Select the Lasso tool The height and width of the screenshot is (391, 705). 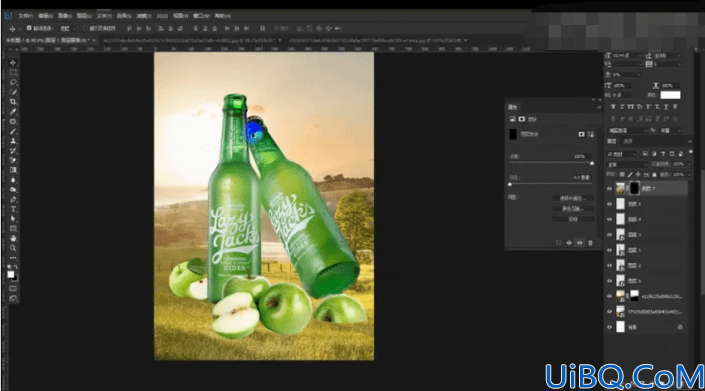13,82
